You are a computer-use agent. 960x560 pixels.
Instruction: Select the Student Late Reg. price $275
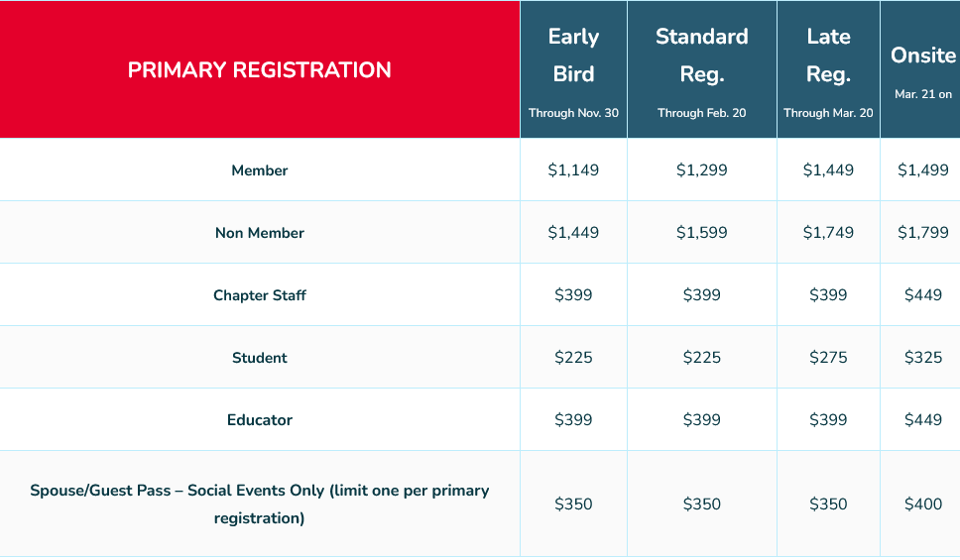click(x=828, y=358)
